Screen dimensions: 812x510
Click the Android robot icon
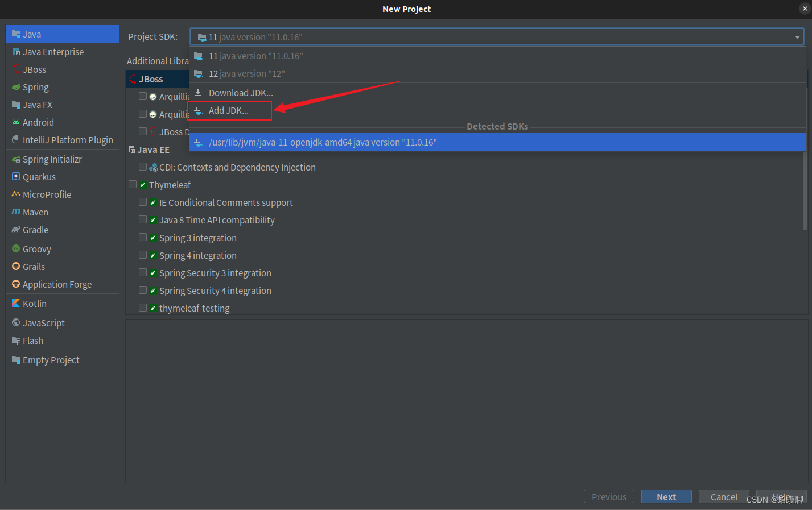coord(16,122)
